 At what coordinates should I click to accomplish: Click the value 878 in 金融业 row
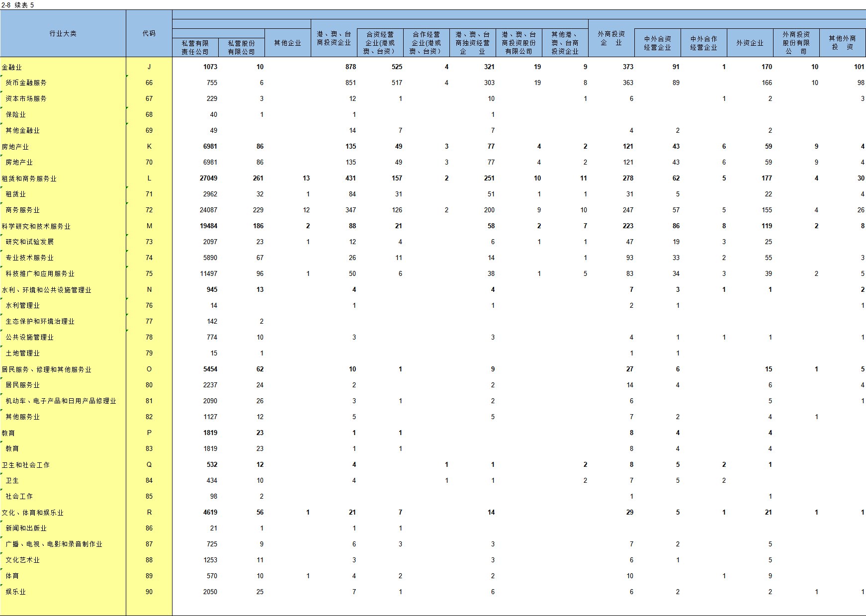point(351,67)
